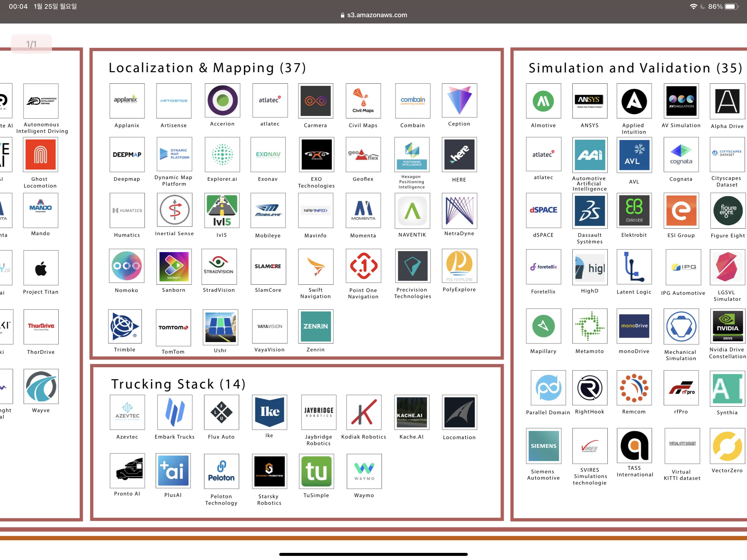Click the PolyExplore logo

(x=459, y=266)
